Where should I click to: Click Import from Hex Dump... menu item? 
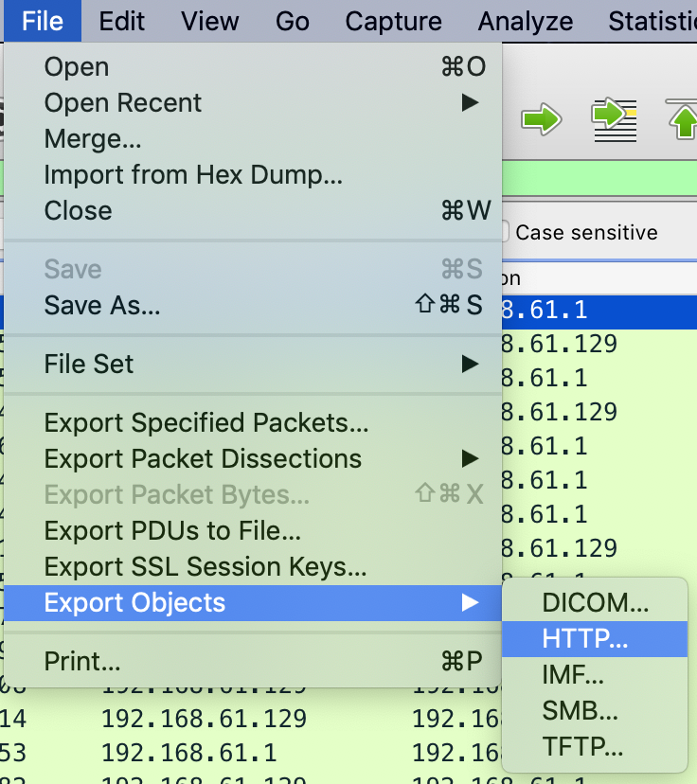click(x=193, y=174)
